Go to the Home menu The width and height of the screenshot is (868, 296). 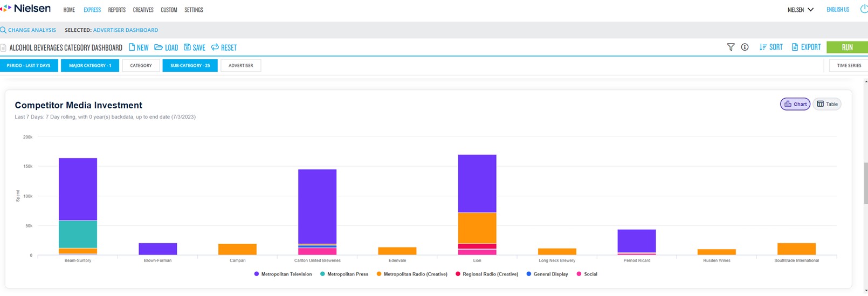69,10
